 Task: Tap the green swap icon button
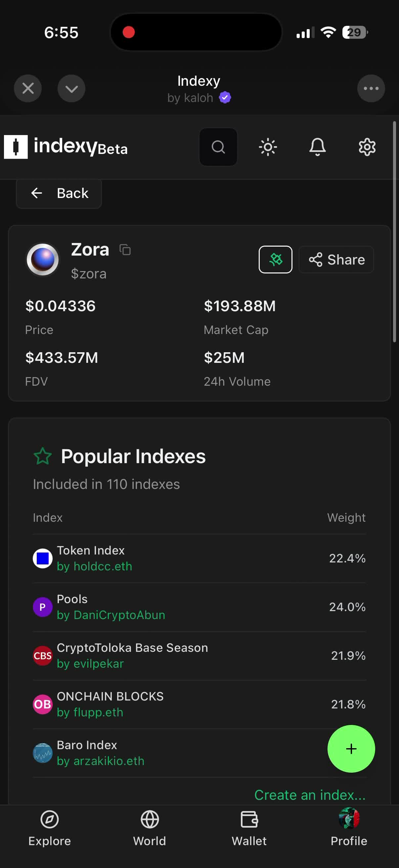click(x=275, y=260)
